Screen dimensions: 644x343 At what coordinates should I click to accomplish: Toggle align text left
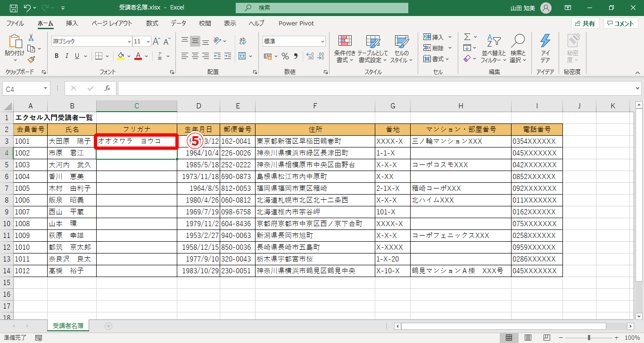[x=185, y=56]
